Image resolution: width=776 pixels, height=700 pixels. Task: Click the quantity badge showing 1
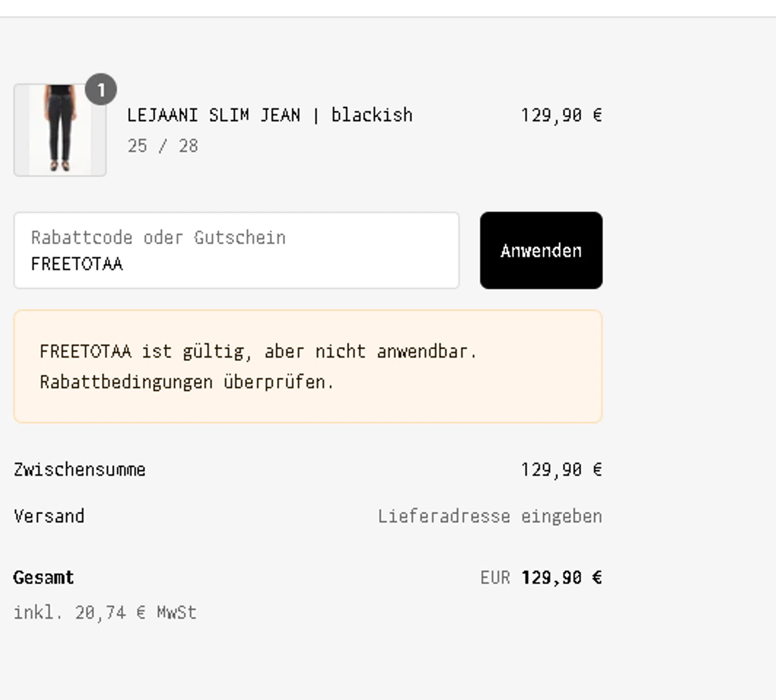coord(101,90)
